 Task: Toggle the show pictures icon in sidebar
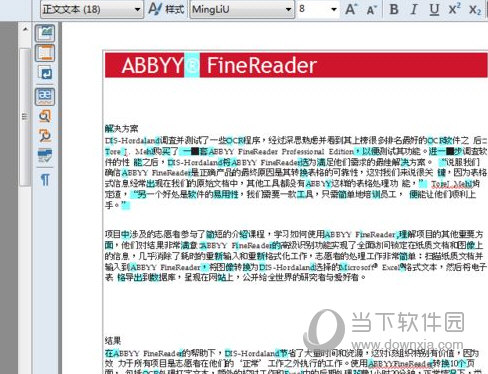[45, 33]
